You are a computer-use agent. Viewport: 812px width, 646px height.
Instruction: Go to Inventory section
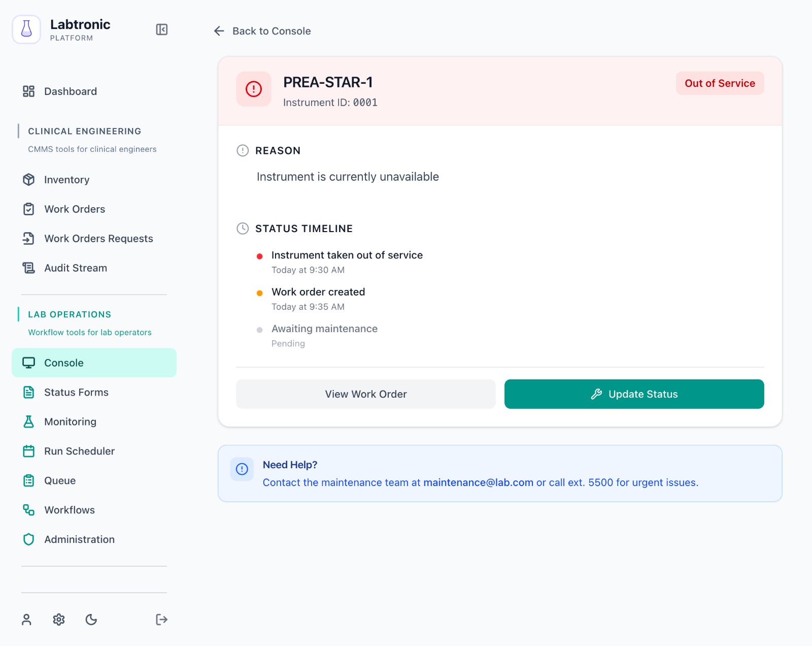(66, 180)
